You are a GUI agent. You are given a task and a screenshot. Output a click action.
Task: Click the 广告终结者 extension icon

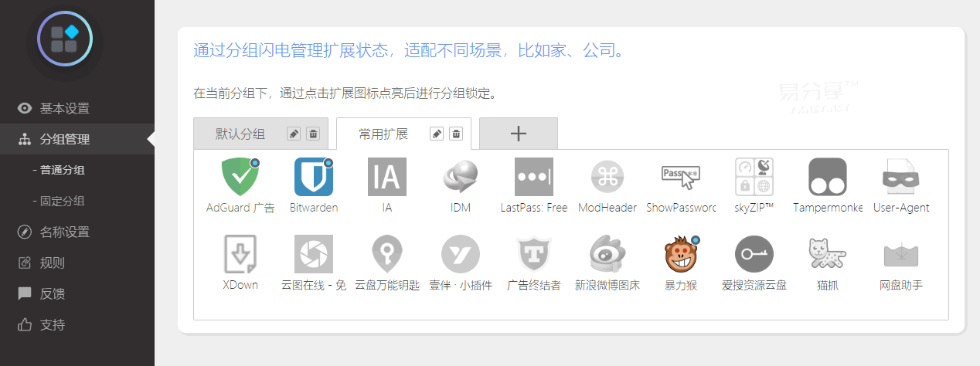tap(534, 254)
